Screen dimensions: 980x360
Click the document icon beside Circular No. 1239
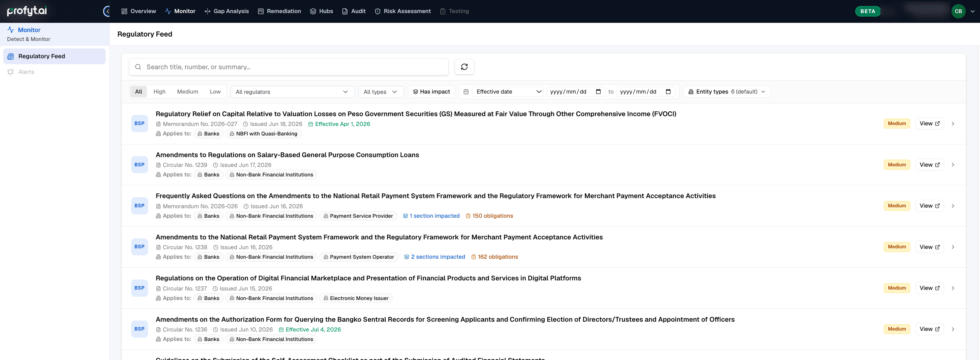point(158,165)
